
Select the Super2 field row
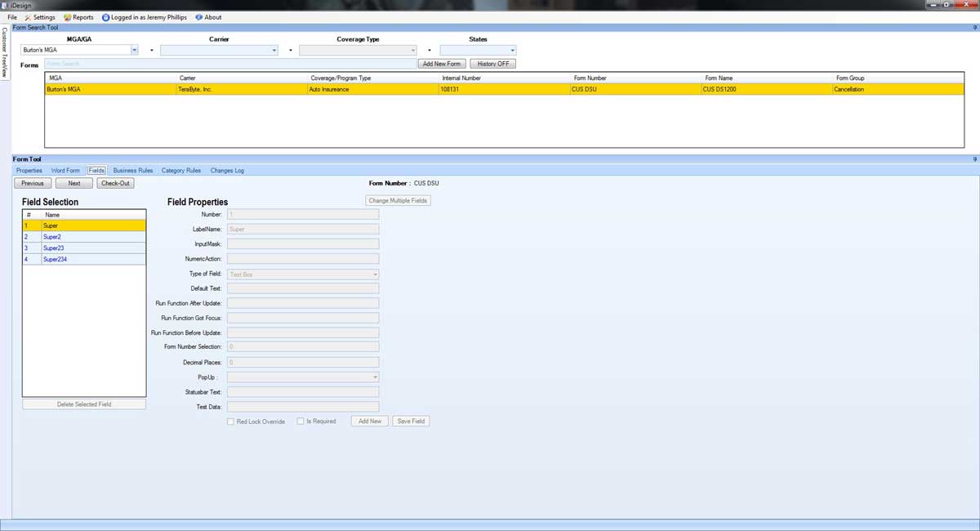[x=84, y=237]
